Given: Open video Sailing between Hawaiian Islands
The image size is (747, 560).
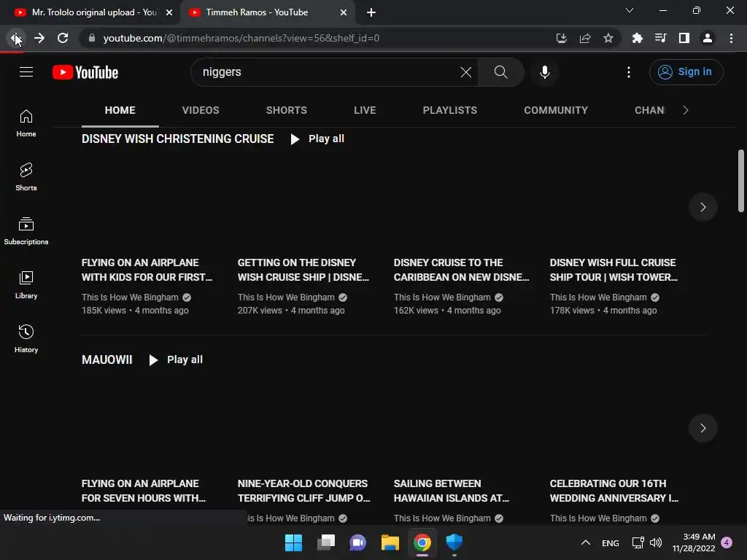Looking at the screenshot, I should pyautogui.click(x=451, y=491).
